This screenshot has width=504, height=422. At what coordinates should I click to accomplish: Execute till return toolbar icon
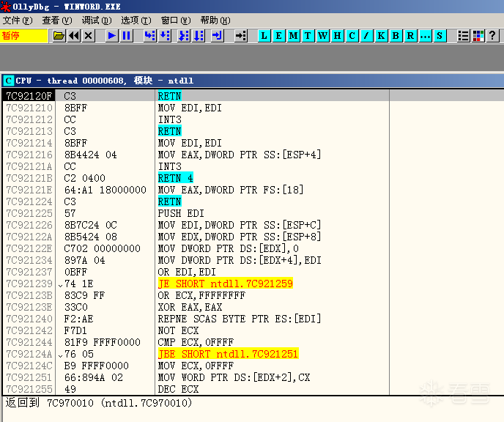coord(218,36)
